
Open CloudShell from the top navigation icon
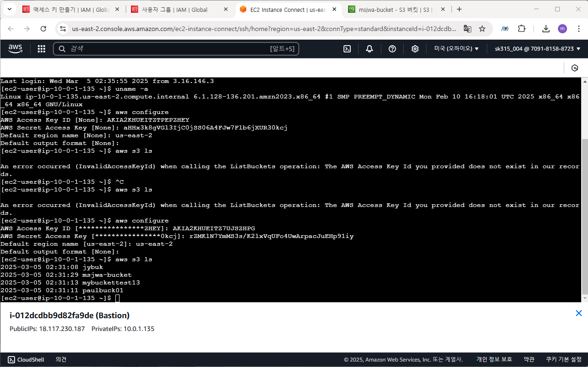coord(347,49)
